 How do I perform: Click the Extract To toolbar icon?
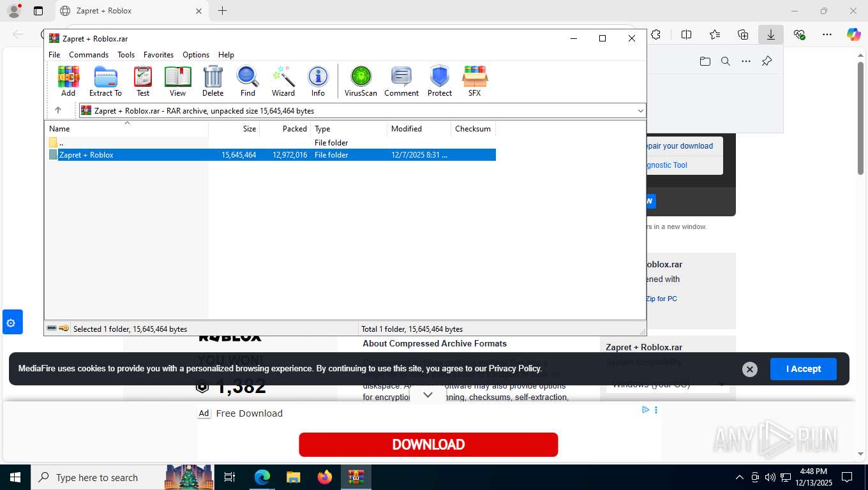click(105, 81)
